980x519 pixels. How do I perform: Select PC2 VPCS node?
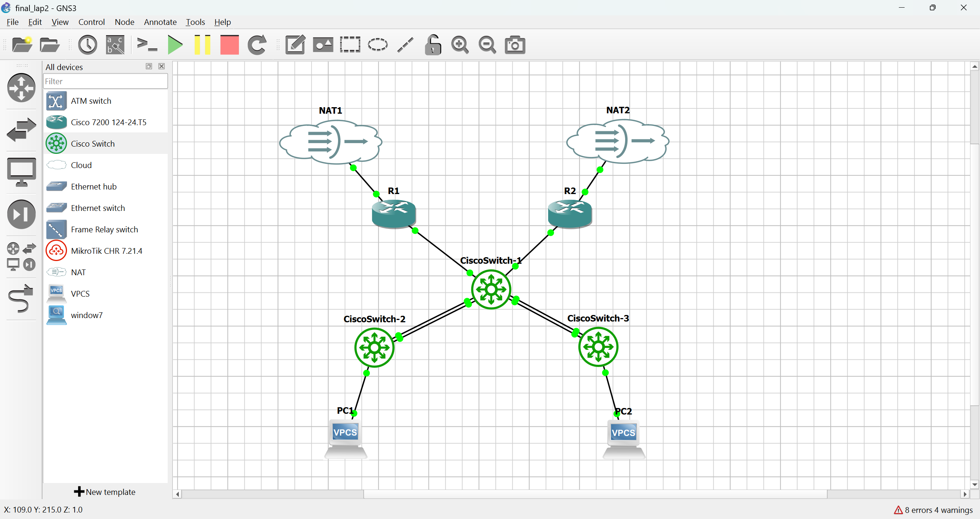pyautogui.click(x=624, y=439)
